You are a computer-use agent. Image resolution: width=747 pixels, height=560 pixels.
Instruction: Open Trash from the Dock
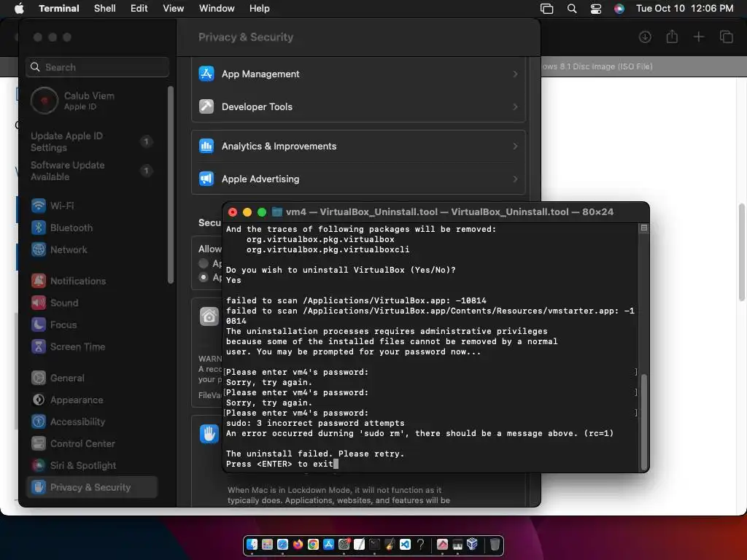click(x=495, y=544)
